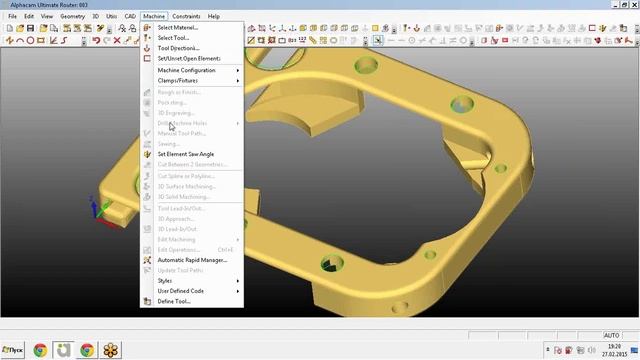Screen dimensions: 640x360
Task: Click the hollow rectangle icon near toolbar end
Action: click(592, 28)
